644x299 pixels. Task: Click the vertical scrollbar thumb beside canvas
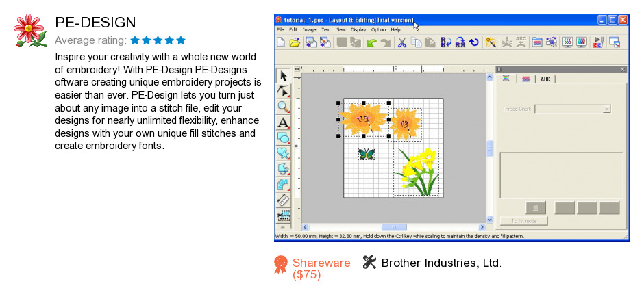point(490,148)
